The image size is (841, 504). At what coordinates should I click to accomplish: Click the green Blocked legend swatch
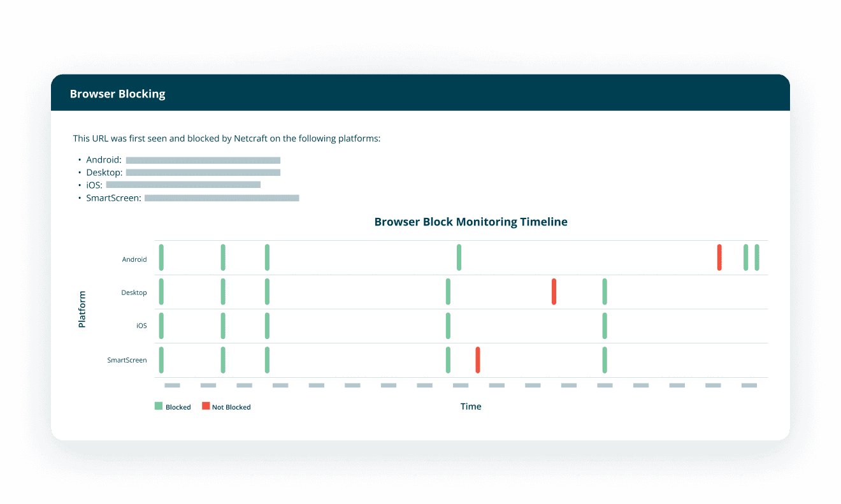point(159,406)
